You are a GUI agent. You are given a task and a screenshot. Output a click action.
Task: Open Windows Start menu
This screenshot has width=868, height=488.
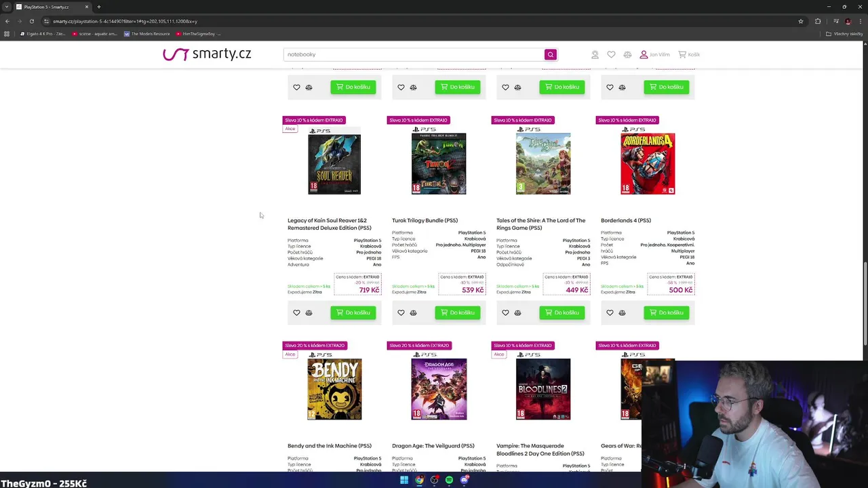pyautogui.click(x=404, y=480)
